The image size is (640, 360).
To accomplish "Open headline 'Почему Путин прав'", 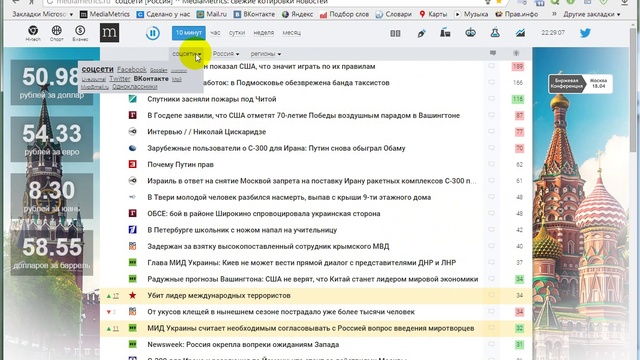I will (180, 164).
